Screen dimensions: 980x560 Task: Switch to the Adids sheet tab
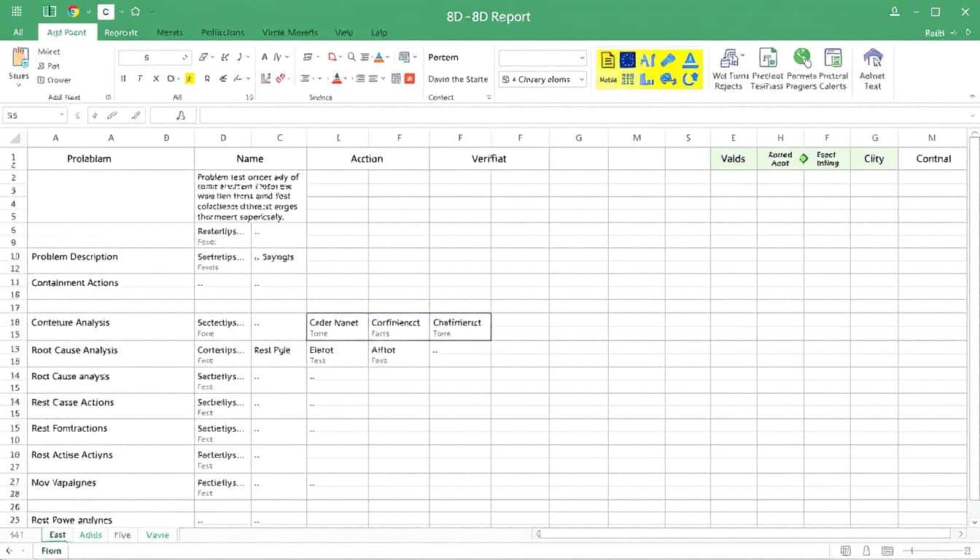point(91,535)
